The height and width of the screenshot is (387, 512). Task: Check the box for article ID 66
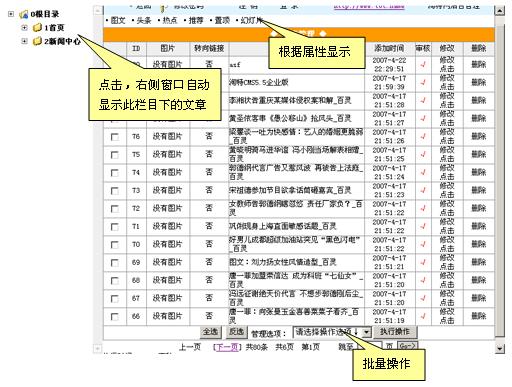point(114,317)
